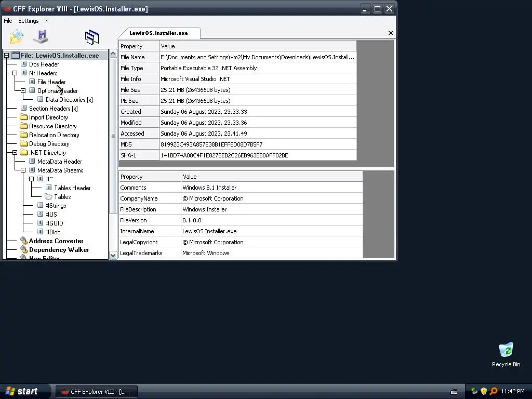This screenshot has height=399, width=532.
Task: Click the Recycle Bin desktop icon
Action: coord(506,350)
